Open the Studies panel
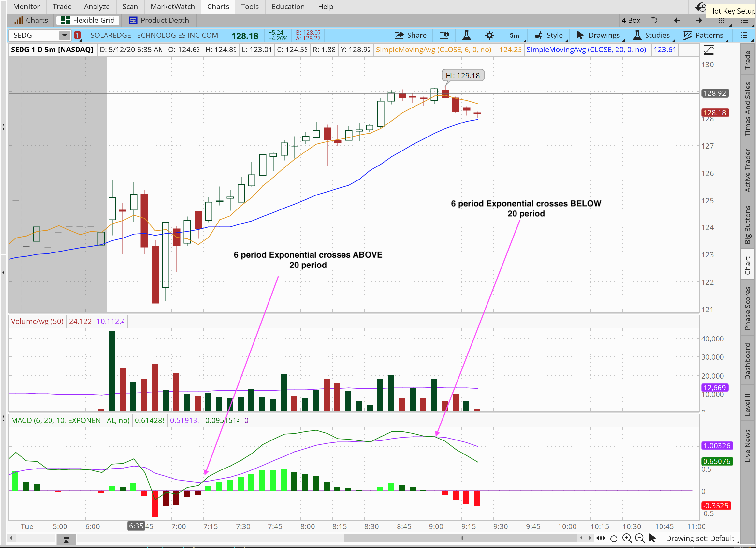This screenshot has width=756, height=548. (656, 35)
